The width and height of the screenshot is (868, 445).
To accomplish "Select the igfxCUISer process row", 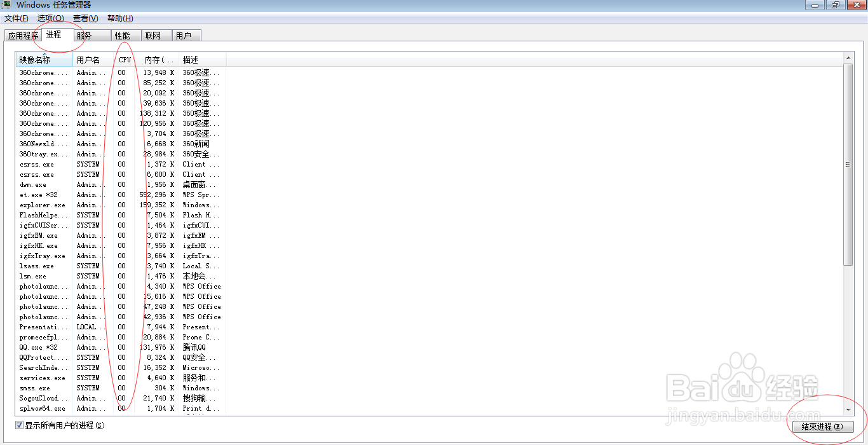I will tap(121, 225).
